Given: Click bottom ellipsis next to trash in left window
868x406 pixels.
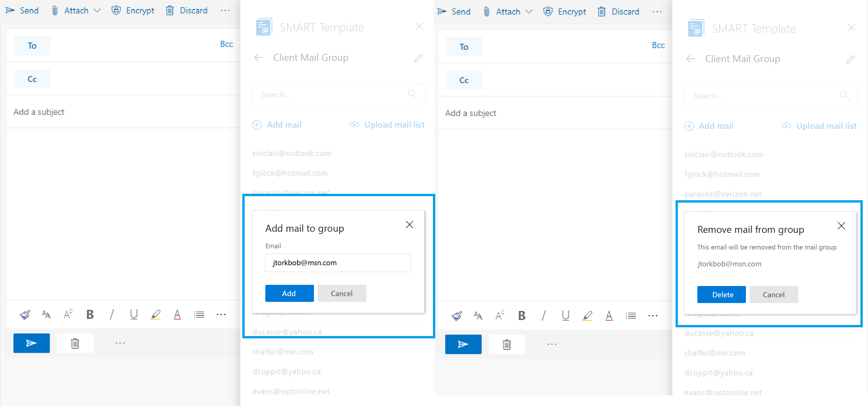Looking at the screenshot, I should (x=120, y=343).
